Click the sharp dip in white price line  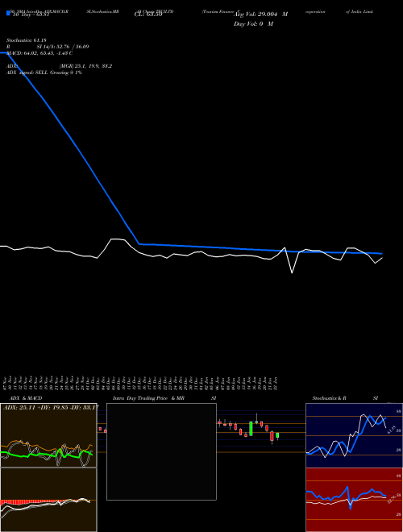point(292,272)
